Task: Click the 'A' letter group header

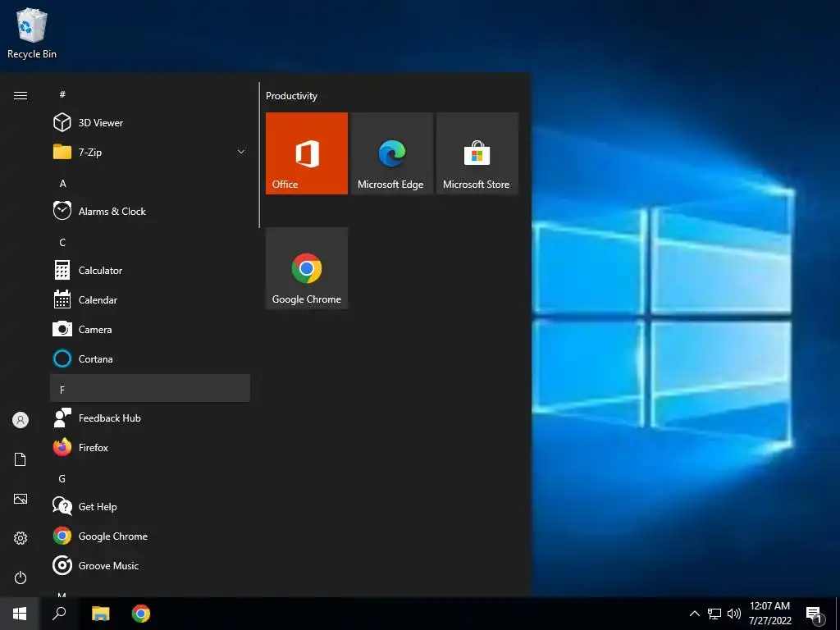Action: [x=150, y=183]
